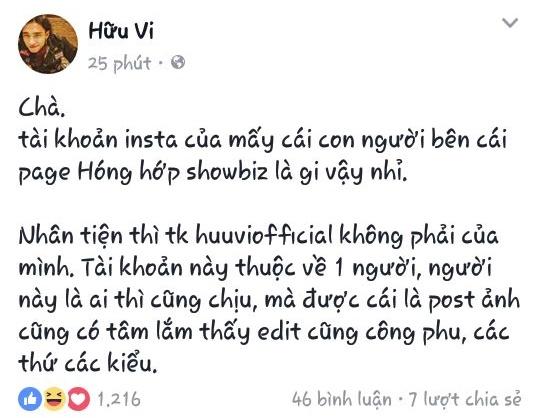Click the Love heart reaction icon
This screenshot has height=418, width=540.
79,399
